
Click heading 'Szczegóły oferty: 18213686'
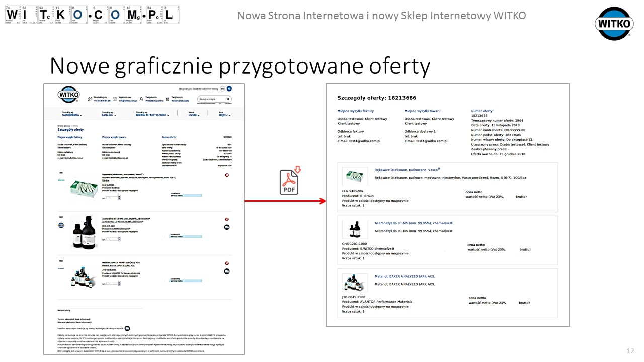pyautogui.click(x=377, y=97)
